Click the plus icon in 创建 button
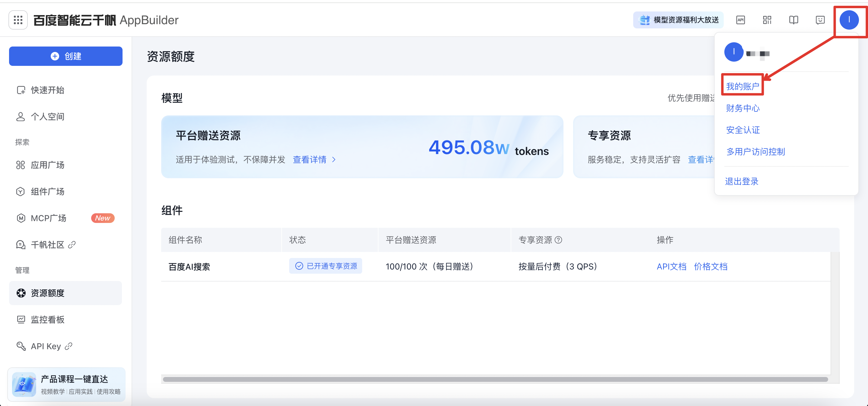Screen dimensions: 868x406 pos(55,56)
